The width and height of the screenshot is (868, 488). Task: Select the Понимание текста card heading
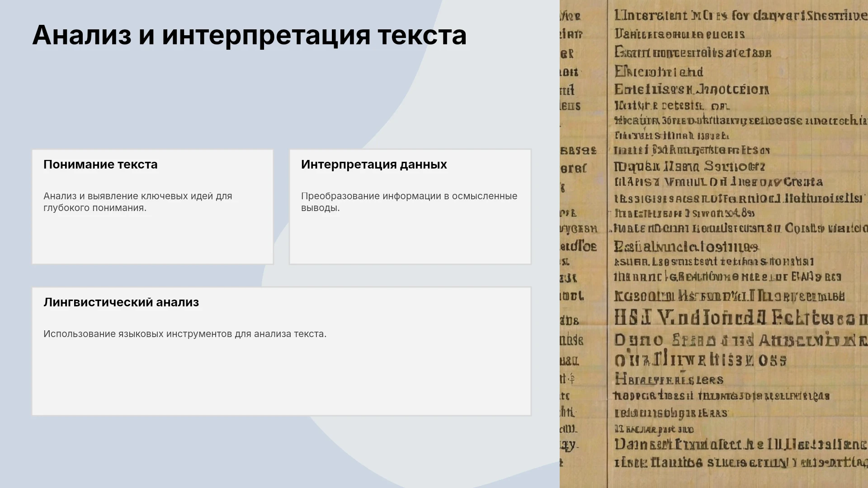(x=100, y=164)
